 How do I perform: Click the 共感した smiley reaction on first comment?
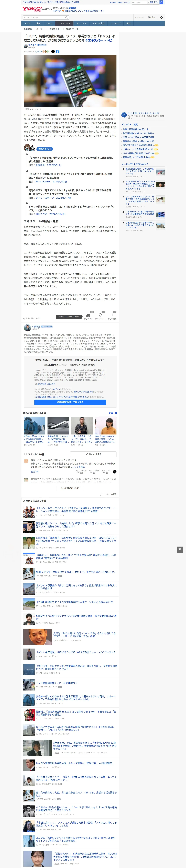tap(81, 472)
